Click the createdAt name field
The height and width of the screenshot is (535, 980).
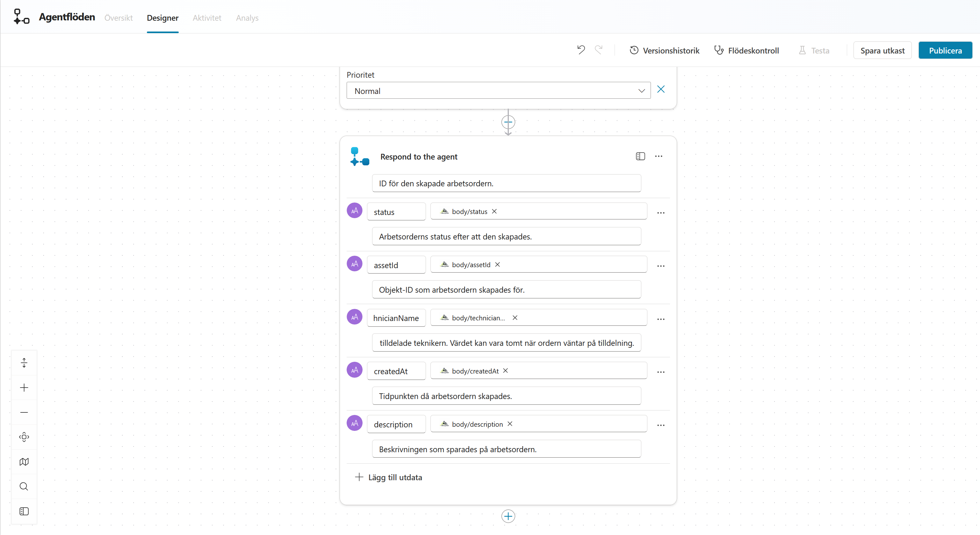click(x=396, y=371)
